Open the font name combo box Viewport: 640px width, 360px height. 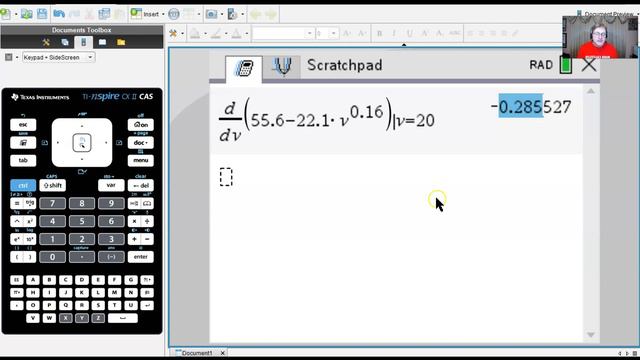pyautogui.click(x=283, y=33)
